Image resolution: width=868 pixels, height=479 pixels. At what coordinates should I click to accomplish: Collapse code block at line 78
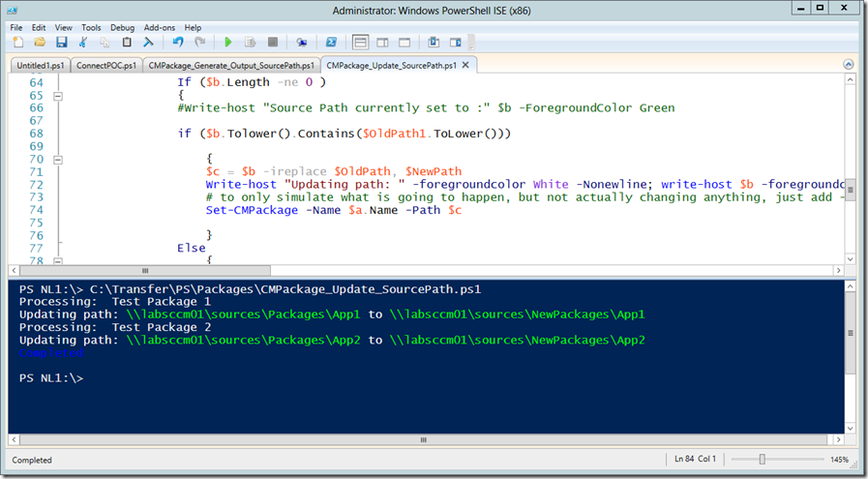(58, 260)
